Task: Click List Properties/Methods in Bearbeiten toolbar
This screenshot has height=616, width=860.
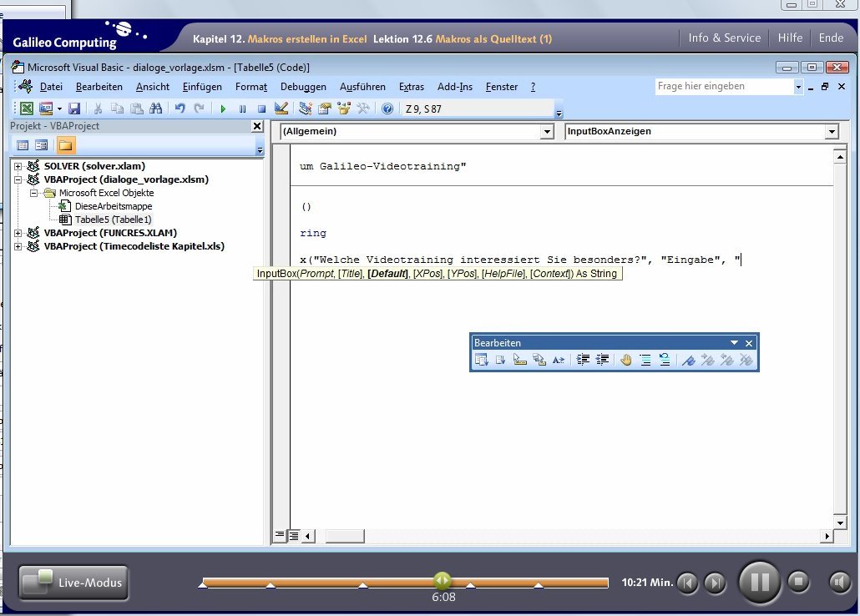Action: [x=481, y=360]
